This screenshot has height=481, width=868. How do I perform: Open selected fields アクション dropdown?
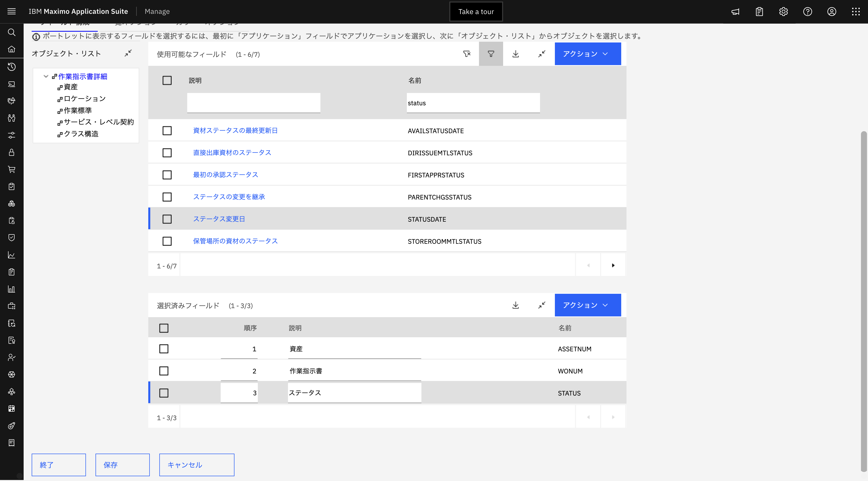[x=588, y=305]
